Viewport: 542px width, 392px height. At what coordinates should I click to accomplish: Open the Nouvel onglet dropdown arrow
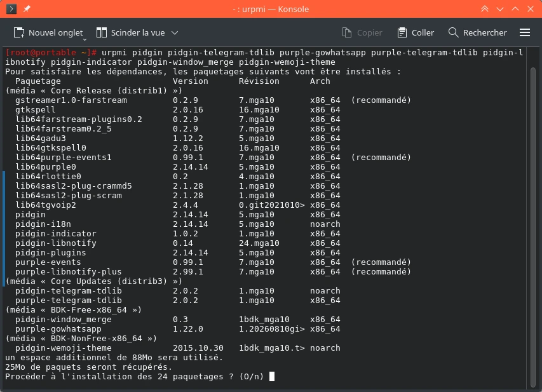(x=85, y=40)
